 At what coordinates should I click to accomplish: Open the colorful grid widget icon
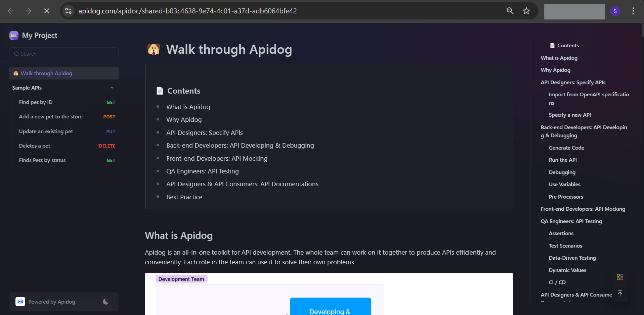coord(620,277)
